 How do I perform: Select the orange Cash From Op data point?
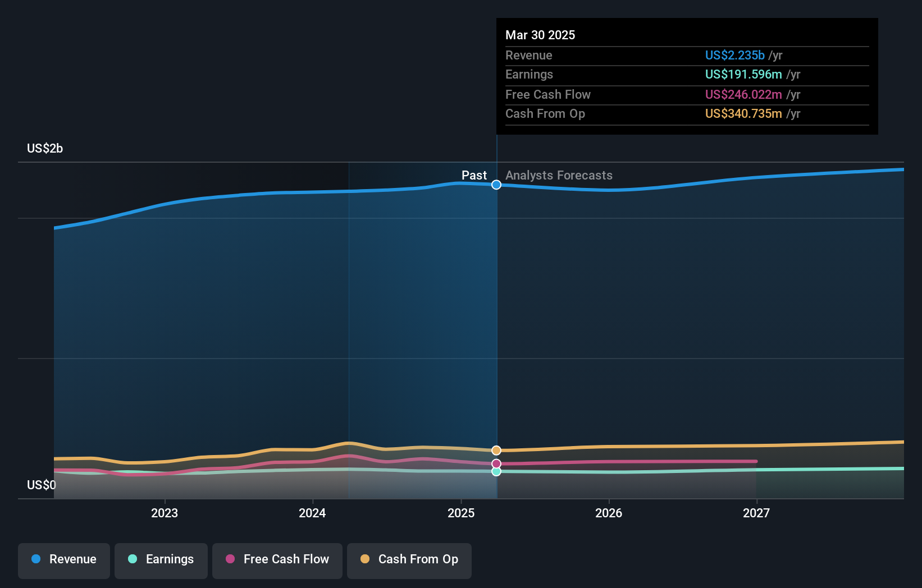pyautogui.click(x=496, y=451)
